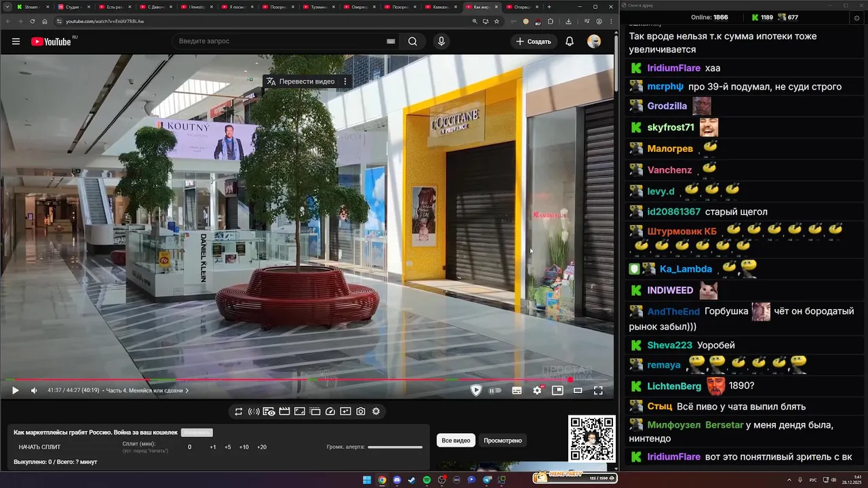The height and width of the screenshot is (488, 868).
Task: Toggle loop icon in extension toolbar
Action: (239, 411)
